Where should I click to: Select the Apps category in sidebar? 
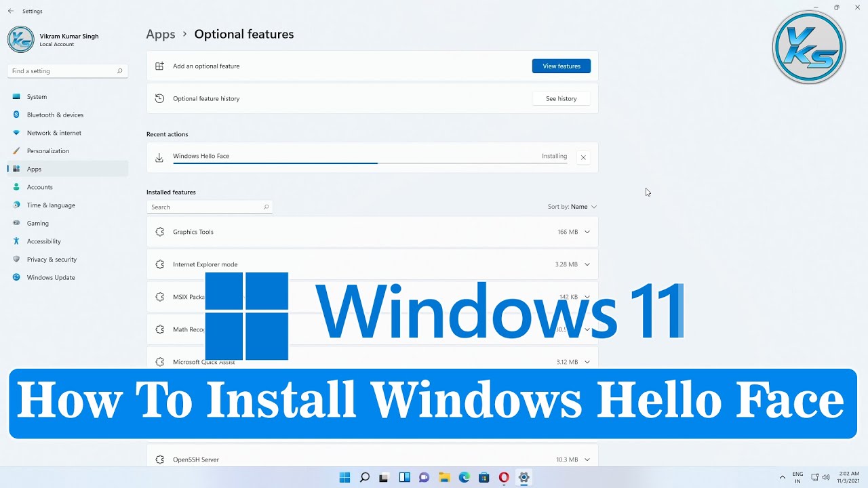67,169
